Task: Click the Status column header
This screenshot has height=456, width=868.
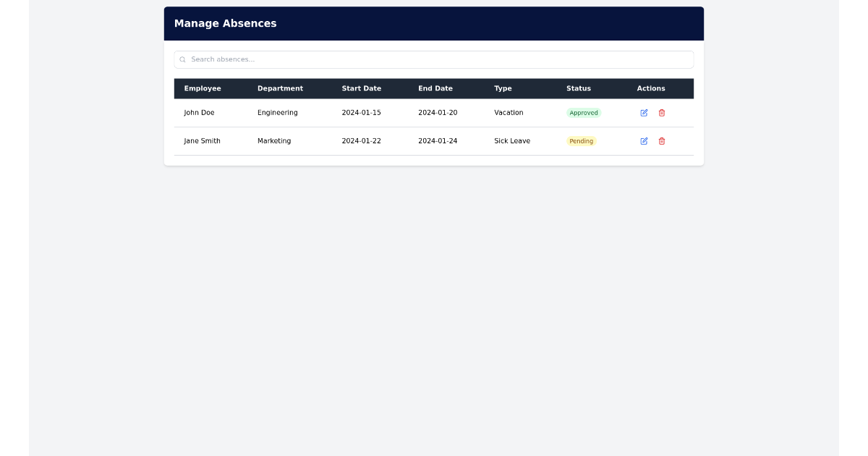Action: 579,88
